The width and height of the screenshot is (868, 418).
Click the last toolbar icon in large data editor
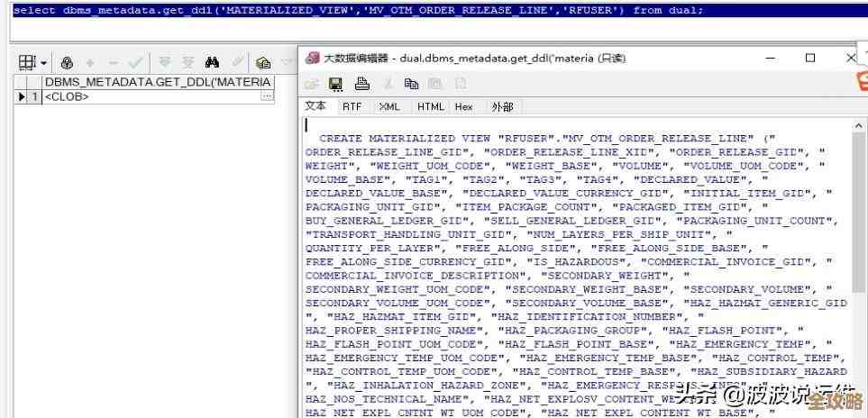[x=461, y=84]
